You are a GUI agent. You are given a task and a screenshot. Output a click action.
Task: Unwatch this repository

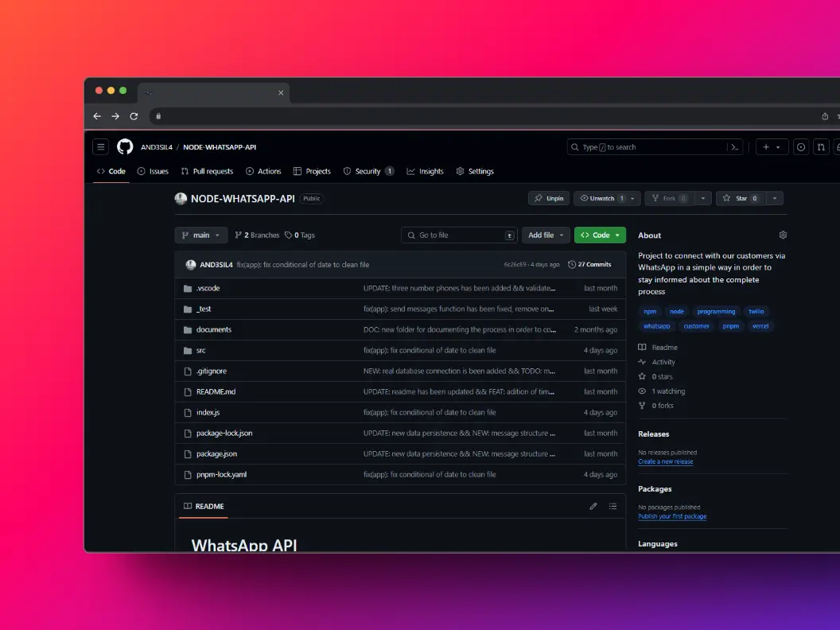(603, 198)
